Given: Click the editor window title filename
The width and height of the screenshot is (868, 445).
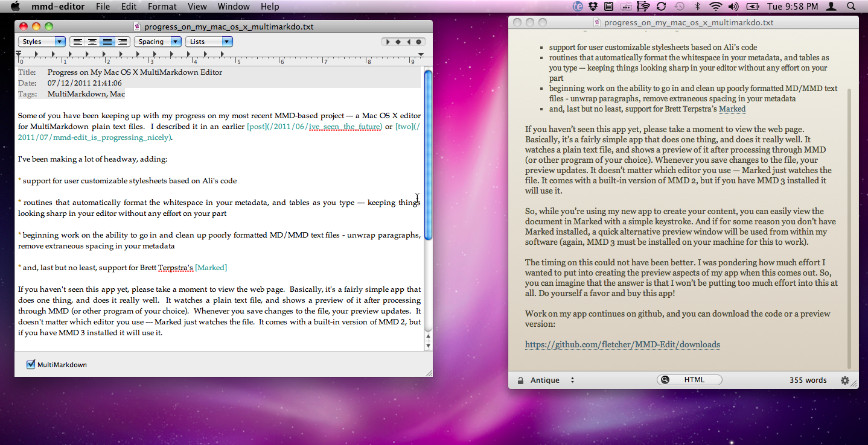Looking at the screenshot, I should (228, 27).
